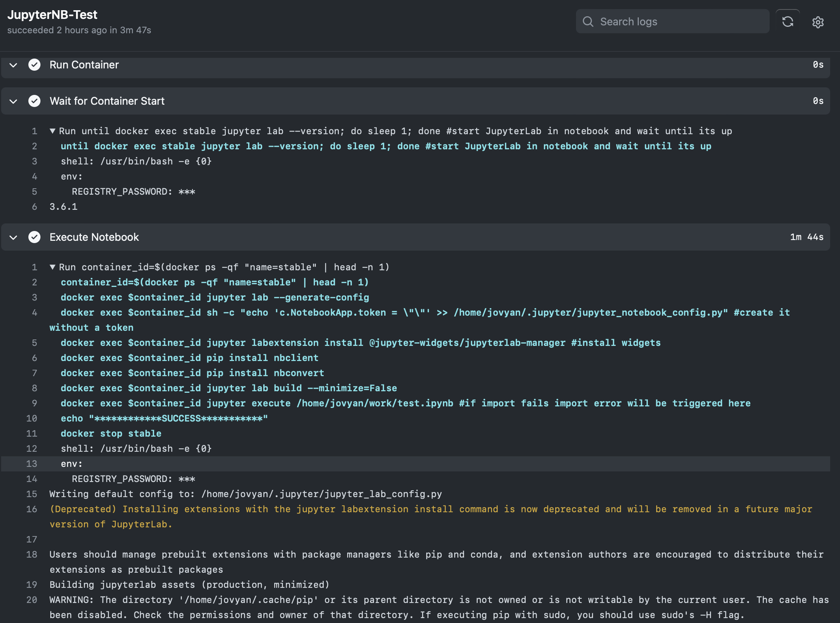
Task: Click the 1m 44s duration label on Execute Notebook
Action: pyautogui.click(x=807, y=237)
